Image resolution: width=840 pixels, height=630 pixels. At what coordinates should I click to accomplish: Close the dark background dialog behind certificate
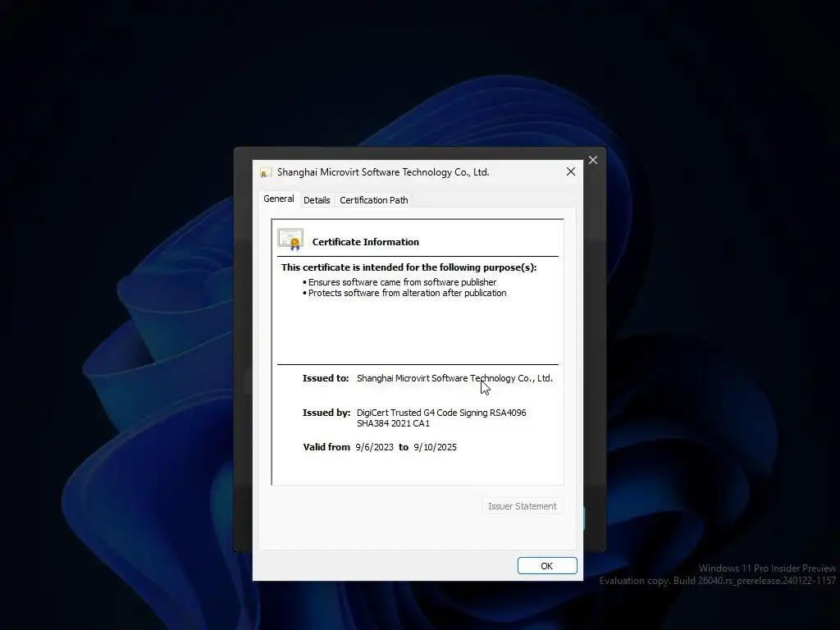[x=593, y=160]
